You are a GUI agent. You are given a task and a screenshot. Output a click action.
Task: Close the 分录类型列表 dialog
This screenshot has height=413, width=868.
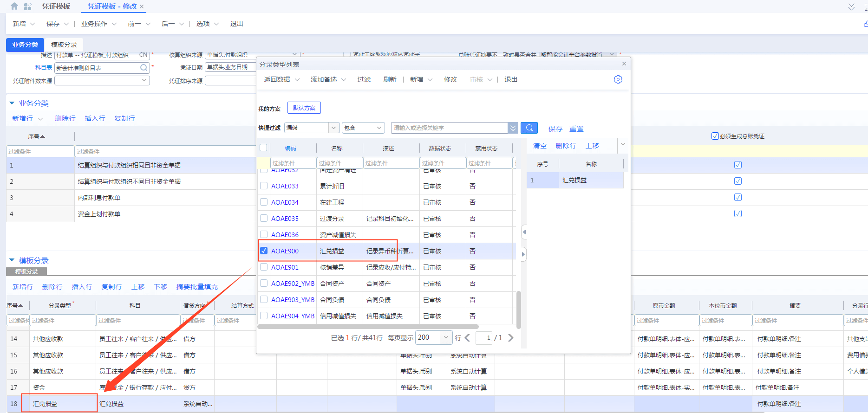[x=624, y=64]
